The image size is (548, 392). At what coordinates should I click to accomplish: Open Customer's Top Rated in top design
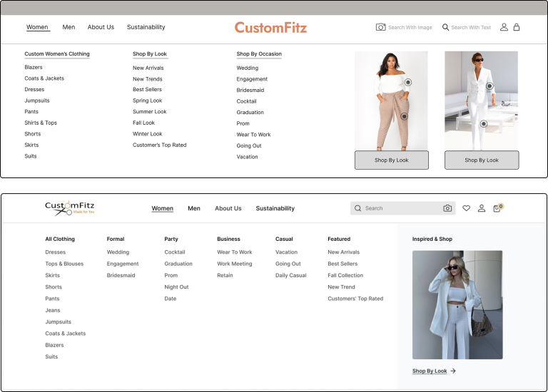160,145
